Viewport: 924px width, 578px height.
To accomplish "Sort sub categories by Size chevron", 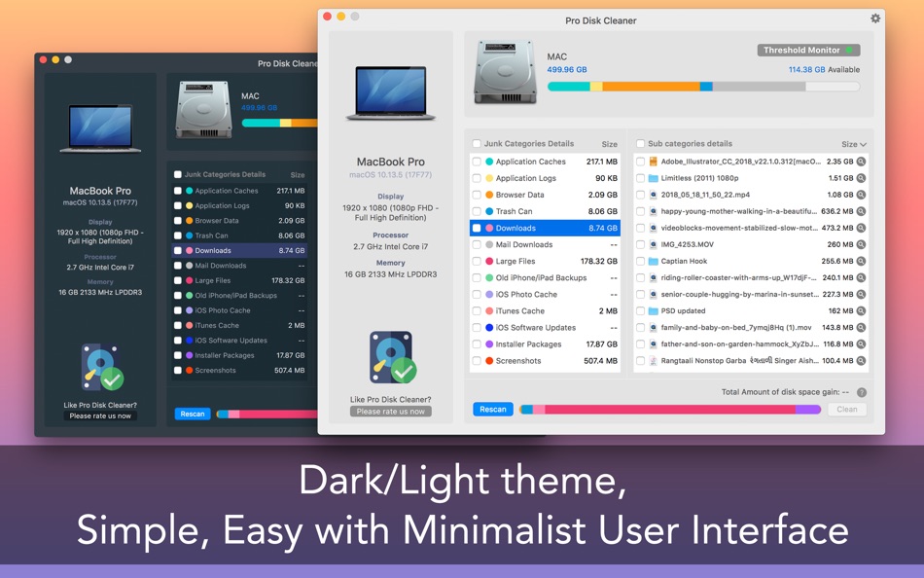I will pyautogui.click(x=863, y=144).
